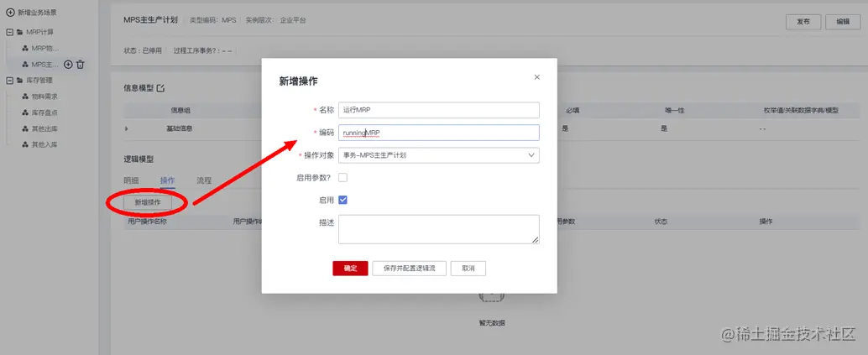The width and height of the screenshot is (868, 355).
Task: Open the 库存盘点 tree item
Action: click(x=44, y=112)
